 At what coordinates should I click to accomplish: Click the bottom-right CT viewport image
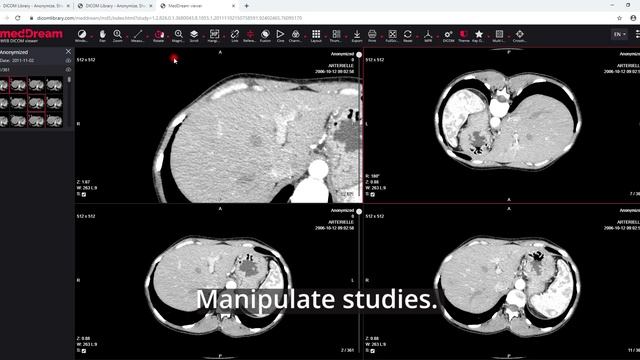501,282
